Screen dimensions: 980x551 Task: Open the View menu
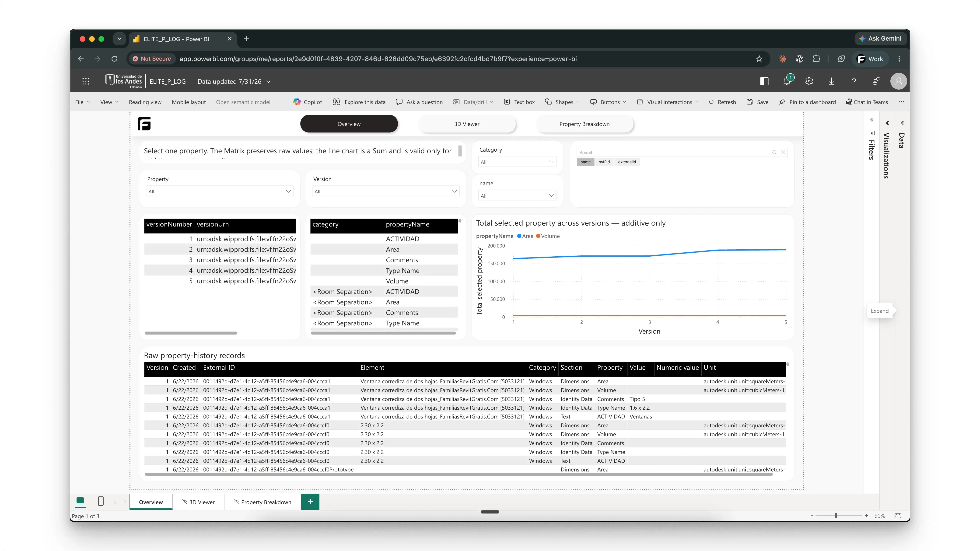click(x=109, y=102)
